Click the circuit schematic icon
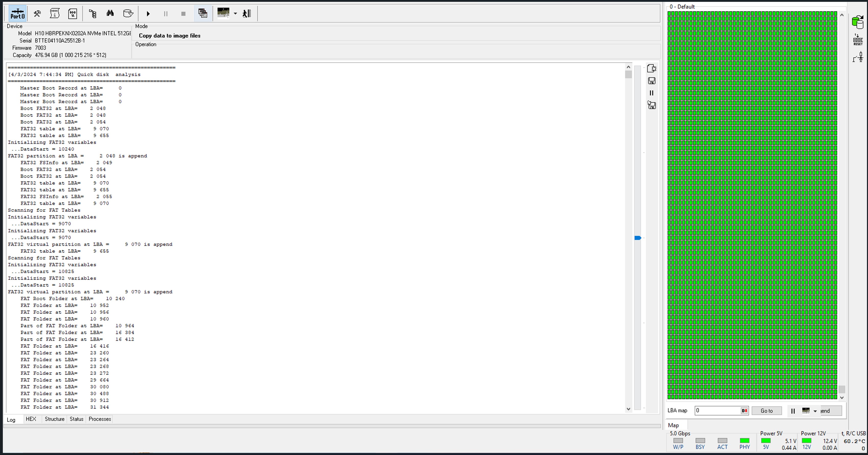The image size is (868, 455). tap(858, 57)
